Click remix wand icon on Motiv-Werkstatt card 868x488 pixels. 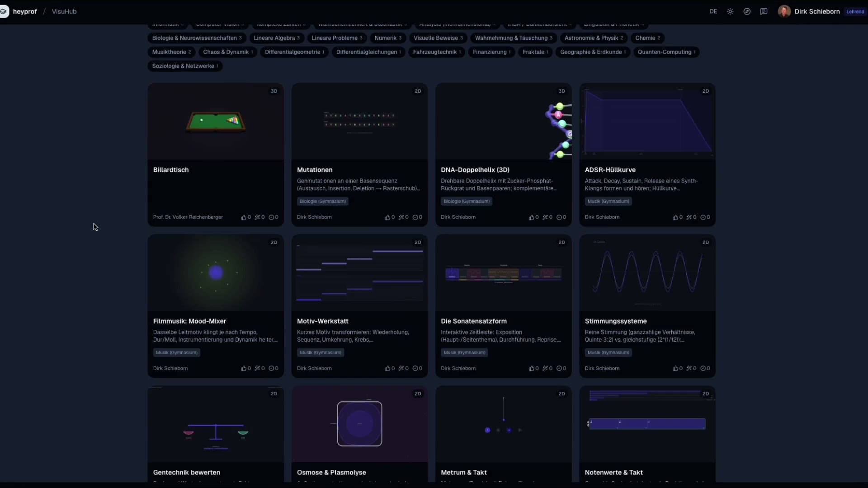401,369
